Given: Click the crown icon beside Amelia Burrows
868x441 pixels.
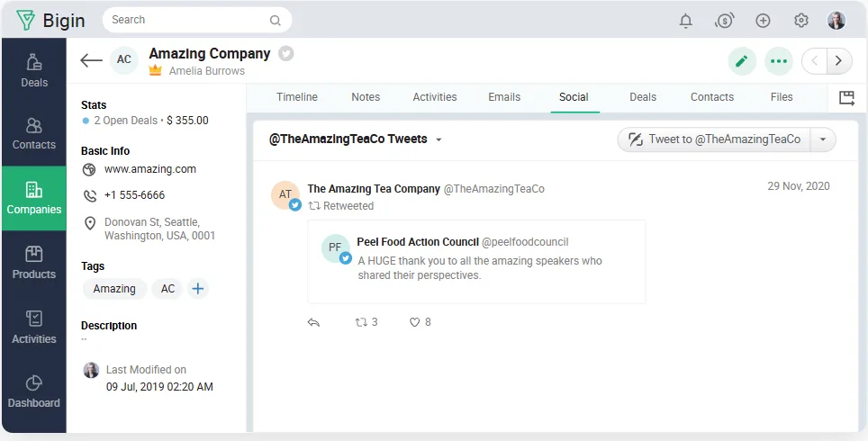Looking at the screenshot, I should pyautogui.click(x=155, y=70).
